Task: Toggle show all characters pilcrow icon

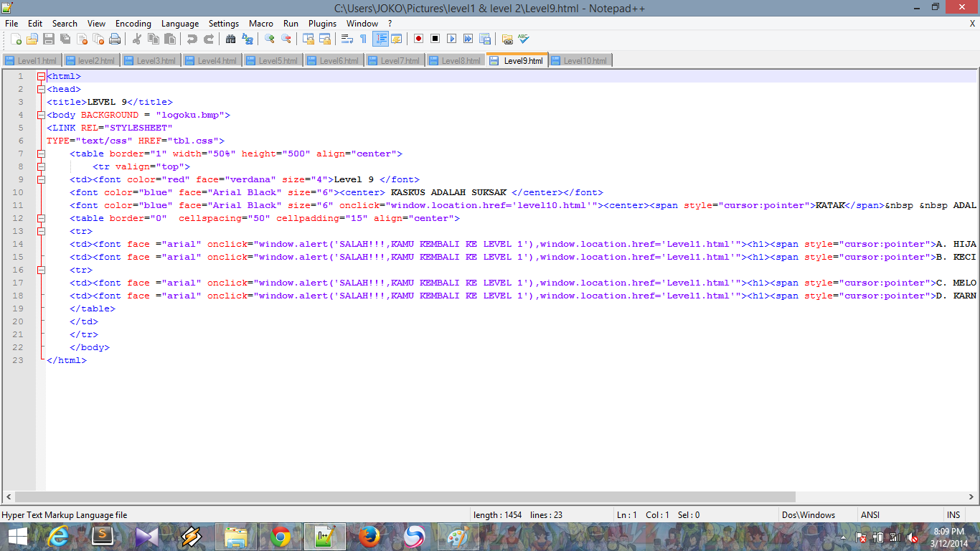Action: [x=363, y=39]
